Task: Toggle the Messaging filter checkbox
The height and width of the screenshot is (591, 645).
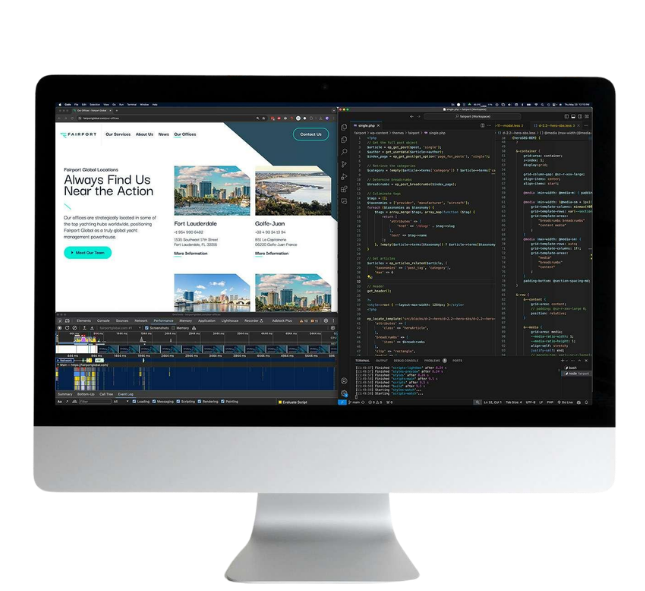Action: pyautogui.click(x=154, y=401)
